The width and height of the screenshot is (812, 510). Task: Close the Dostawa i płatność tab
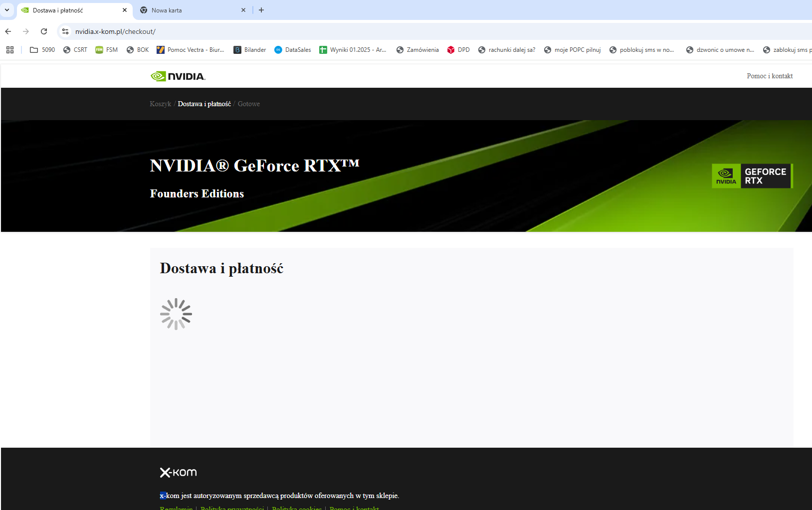click(x=125, y=10)
